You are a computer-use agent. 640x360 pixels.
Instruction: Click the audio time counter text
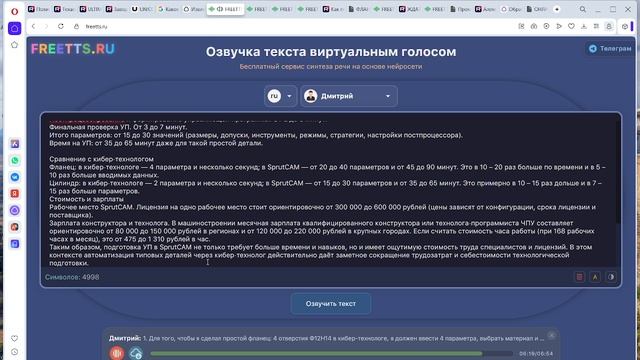click(x=536, y=353)
